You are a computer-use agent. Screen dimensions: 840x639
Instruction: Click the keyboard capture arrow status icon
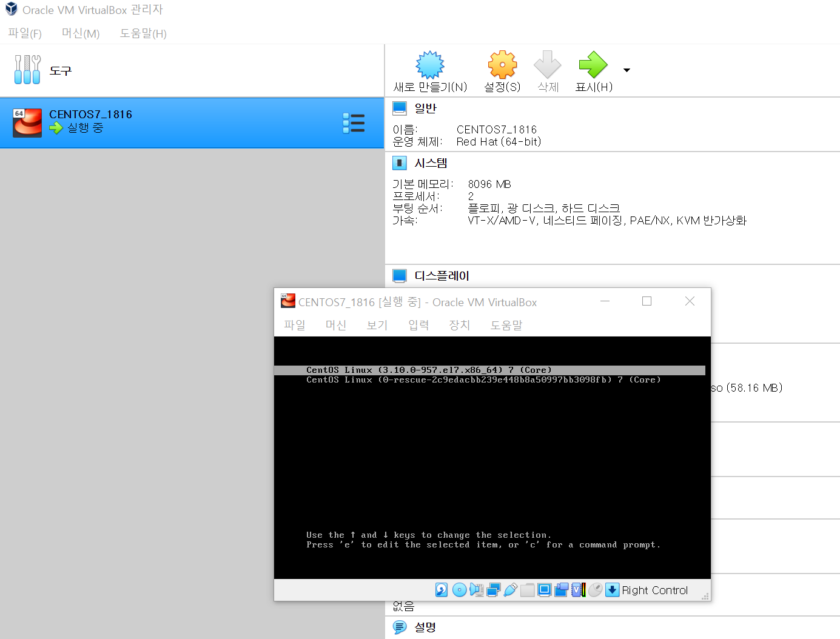coord(613,590)
